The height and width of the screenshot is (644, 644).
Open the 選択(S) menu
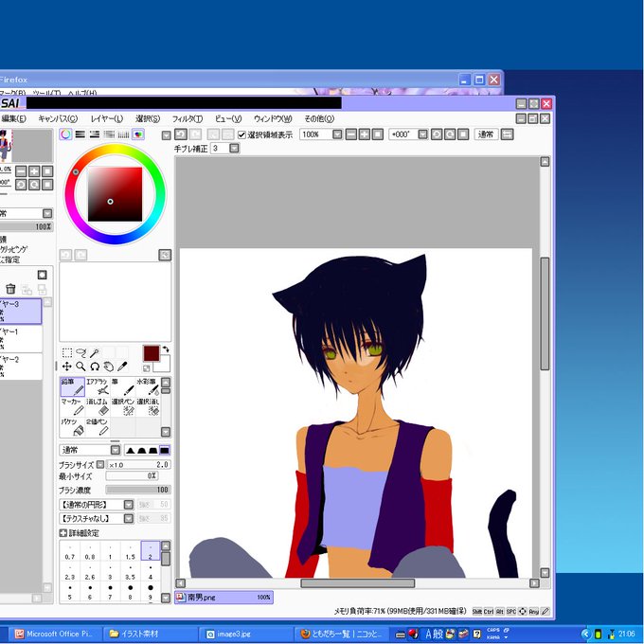tap(148, 118)
